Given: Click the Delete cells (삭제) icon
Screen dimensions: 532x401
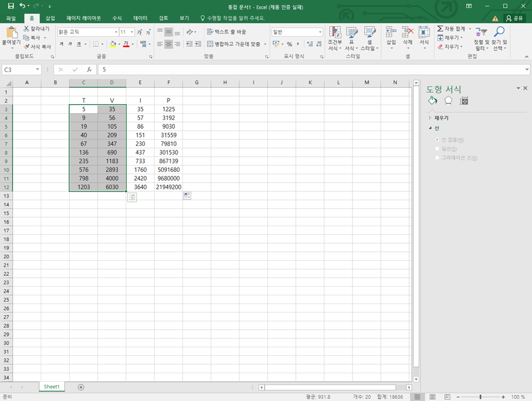Looking at the screenshot, I should coord(407,32).
